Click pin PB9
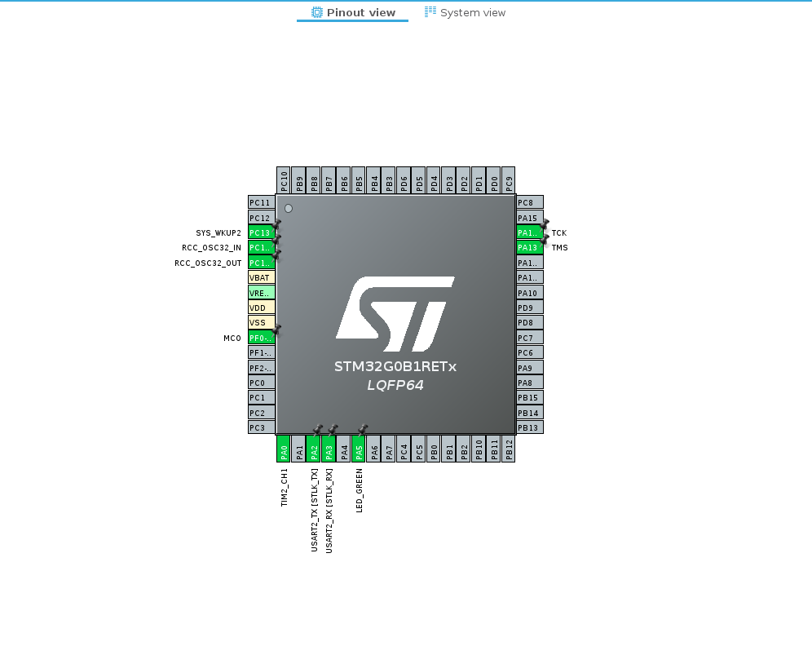 tap(298, 180)
